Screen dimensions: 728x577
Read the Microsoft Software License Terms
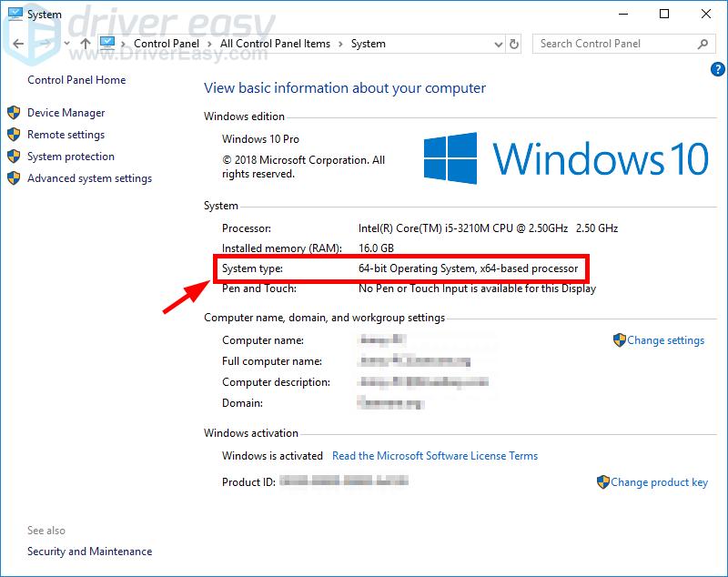435,456
